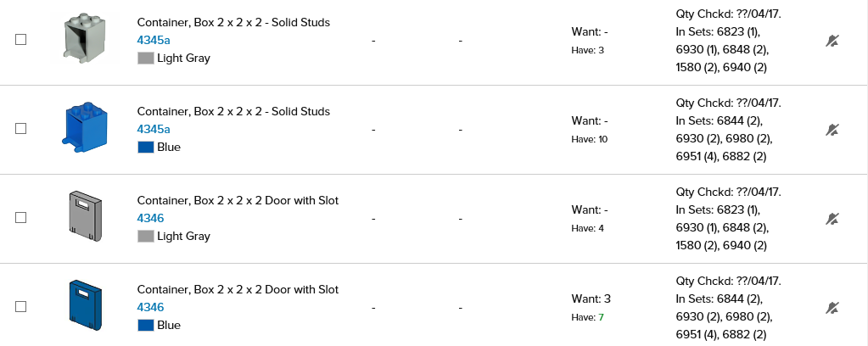The height and width of the screenshot is (346, 868).
Task: Click Light Gray color swatch of container box
Action: (x=145, y=59)
